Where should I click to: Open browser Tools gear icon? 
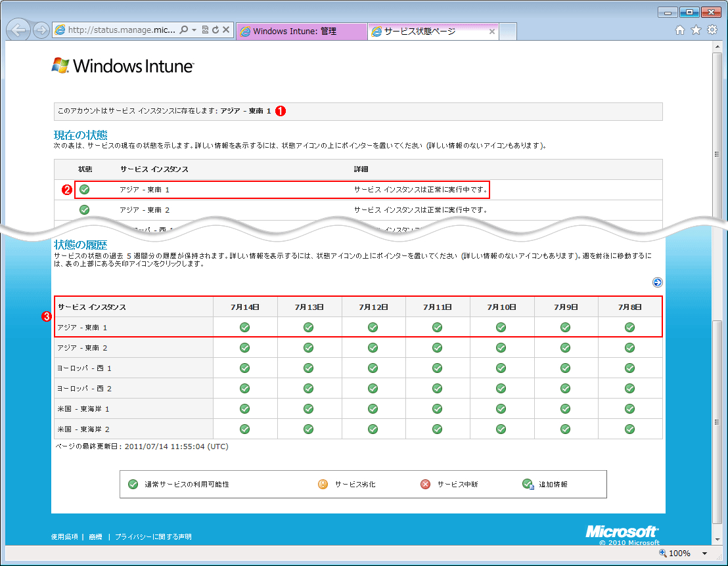(712, 30)
